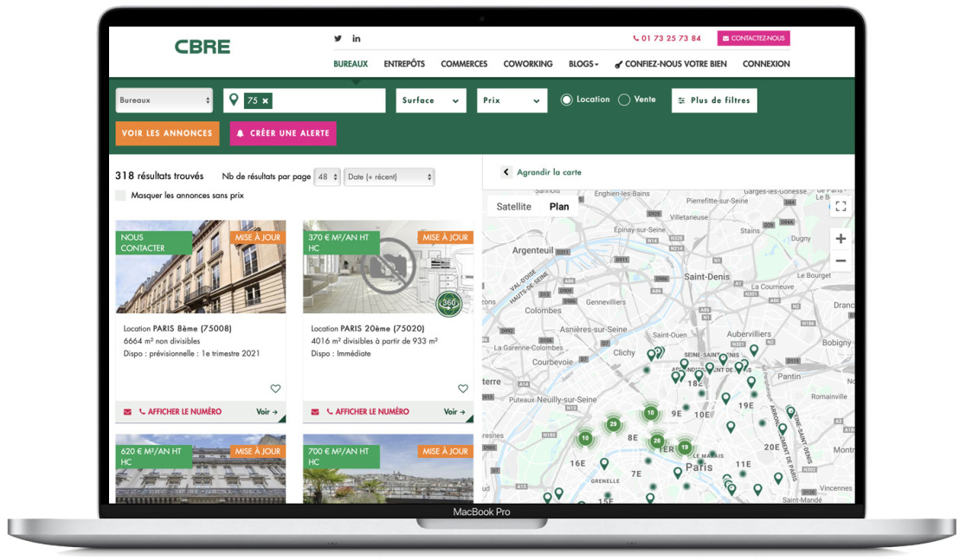Click Agrandir la carte link
Image resolution: width=966 pixels, height=560 pixels.
click(549, 172)
